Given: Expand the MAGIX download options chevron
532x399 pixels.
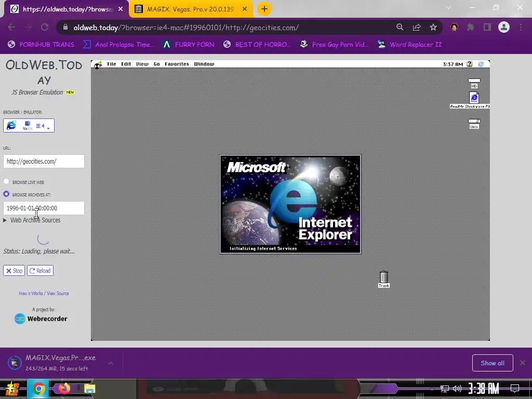Looking at the screenshot, I should 111,363.
